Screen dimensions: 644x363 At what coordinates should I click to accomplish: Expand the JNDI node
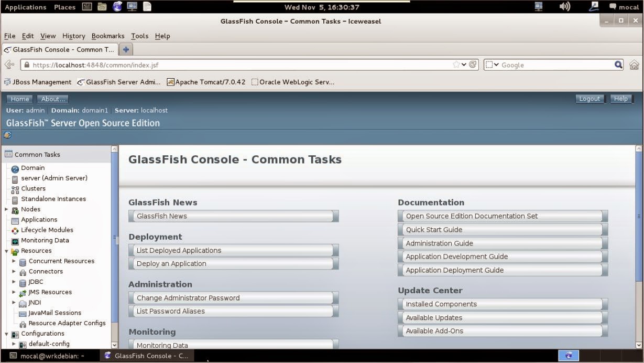pos(14,302)
